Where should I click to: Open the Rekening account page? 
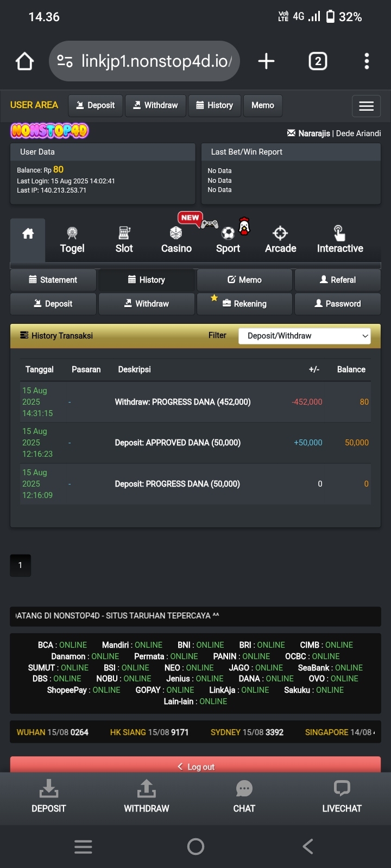pos(244,304)
